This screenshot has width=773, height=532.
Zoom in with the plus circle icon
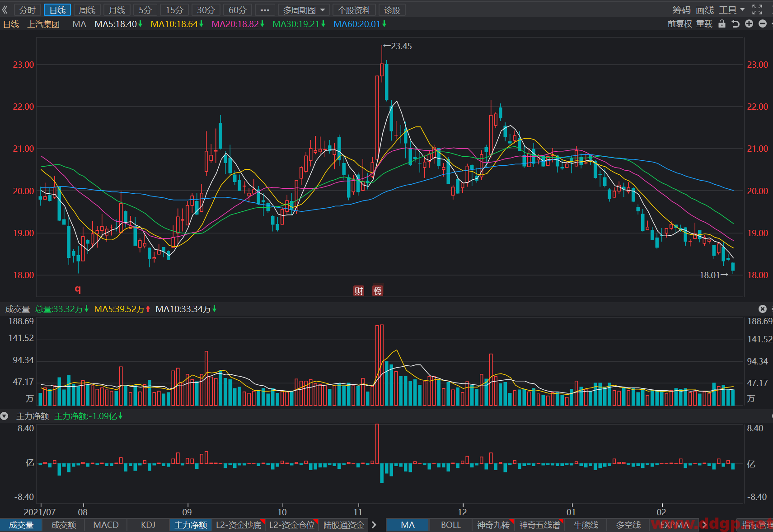pyautogui.click(x=749, y=24)
